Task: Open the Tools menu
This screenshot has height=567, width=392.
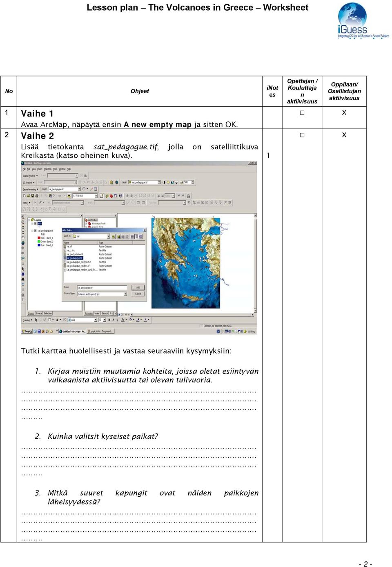Action: point(55,169)
